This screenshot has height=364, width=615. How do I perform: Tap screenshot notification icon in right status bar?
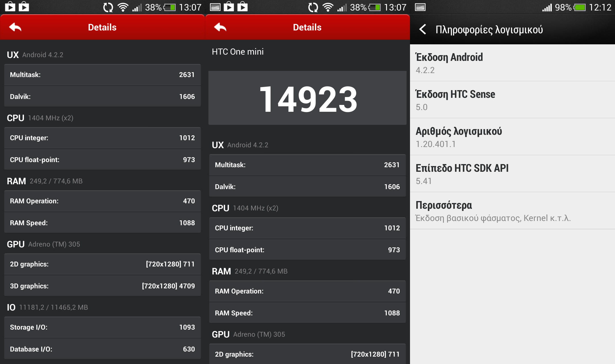420,7
